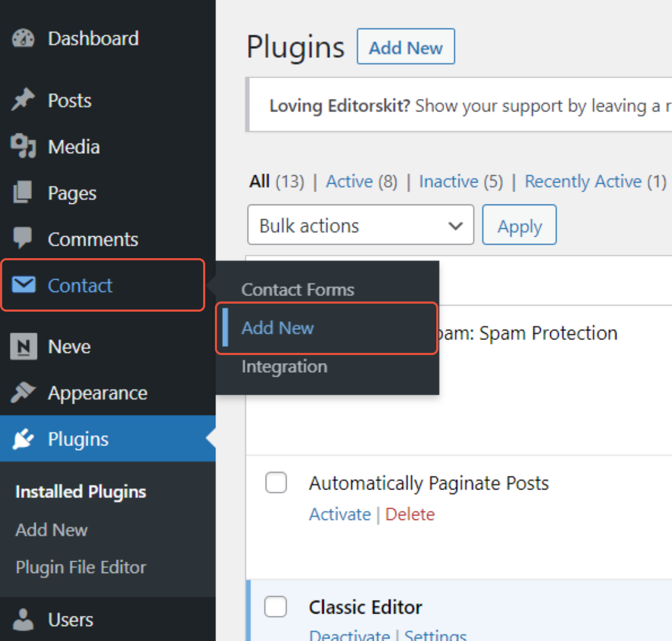This screenshot has height=641, width=672.
Task: Filter plugins by Inactive (5)
Action: click(x=461, y=182)
